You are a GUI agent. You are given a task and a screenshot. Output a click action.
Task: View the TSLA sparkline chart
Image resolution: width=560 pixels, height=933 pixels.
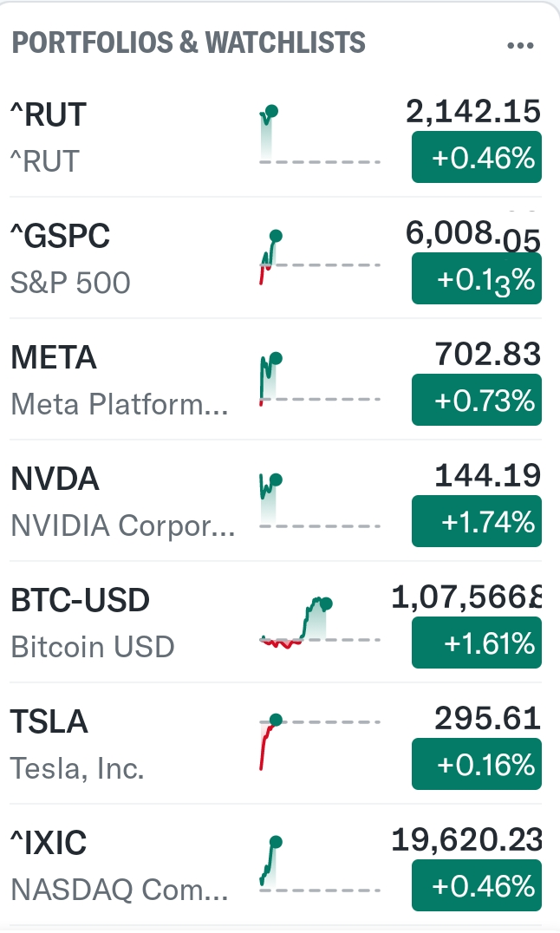click(x=319, y=743)
